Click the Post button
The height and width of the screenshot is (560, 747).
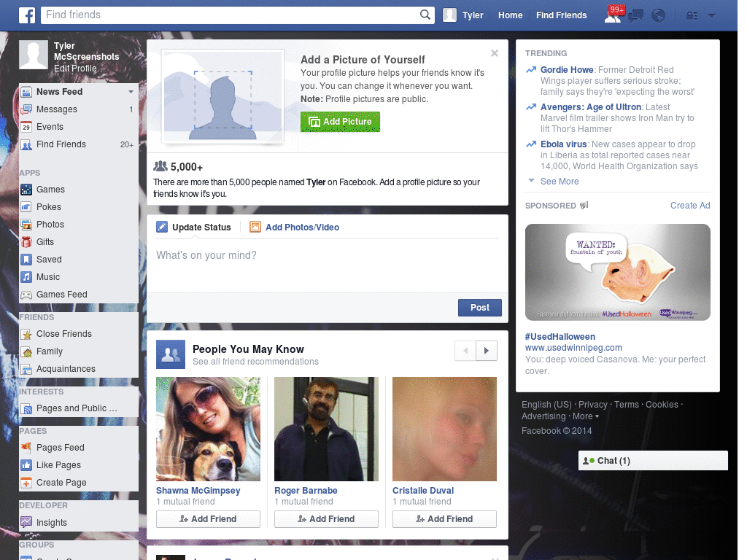pyautogui.click(x=480, y=308)
